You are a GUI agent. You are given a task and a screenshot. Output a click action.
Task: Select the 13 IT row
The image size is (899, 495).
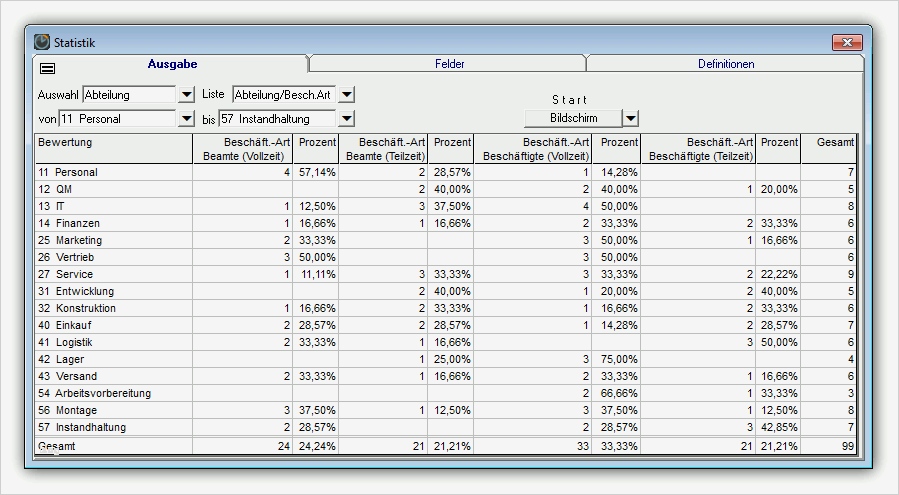coord(445,206)
